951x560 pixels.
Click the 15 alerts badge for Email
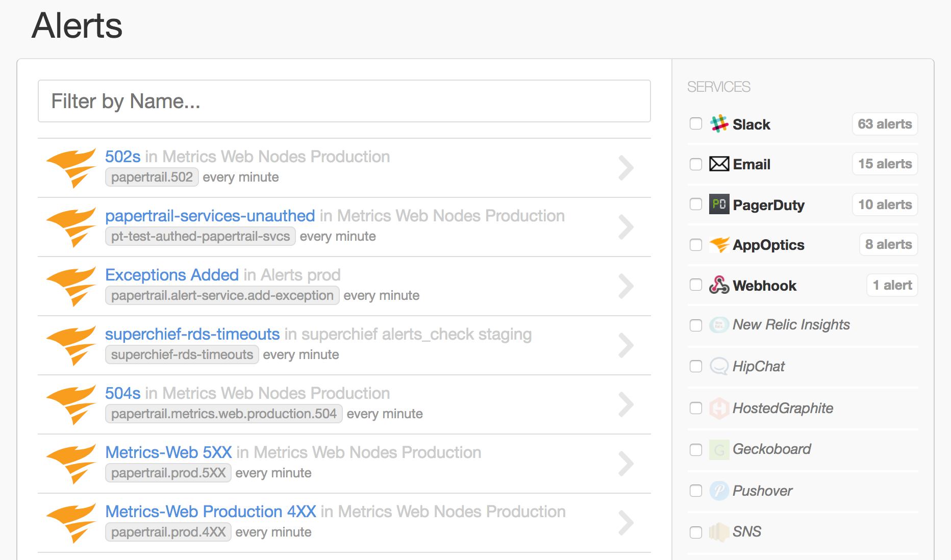coord(885,164)
